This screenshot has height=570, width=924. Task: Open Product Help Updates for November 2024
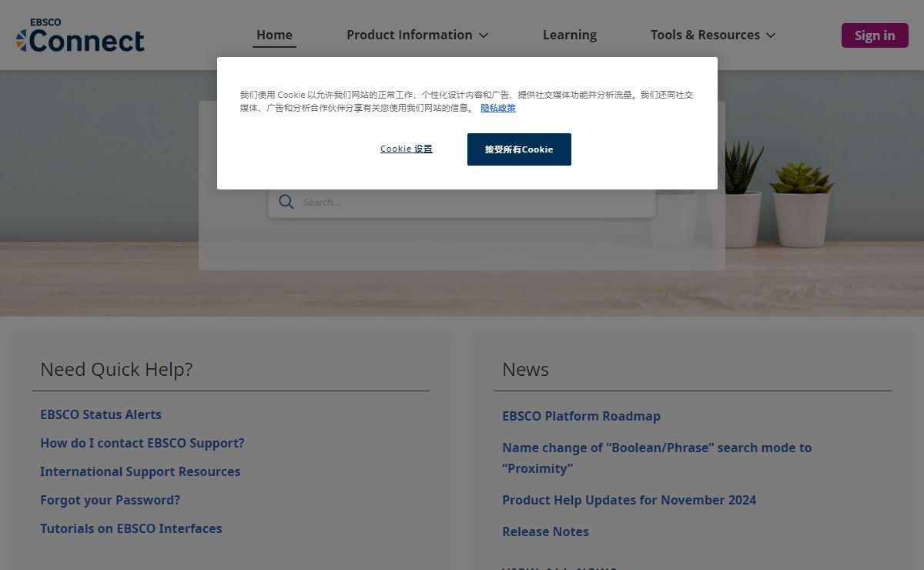point(629,500)
